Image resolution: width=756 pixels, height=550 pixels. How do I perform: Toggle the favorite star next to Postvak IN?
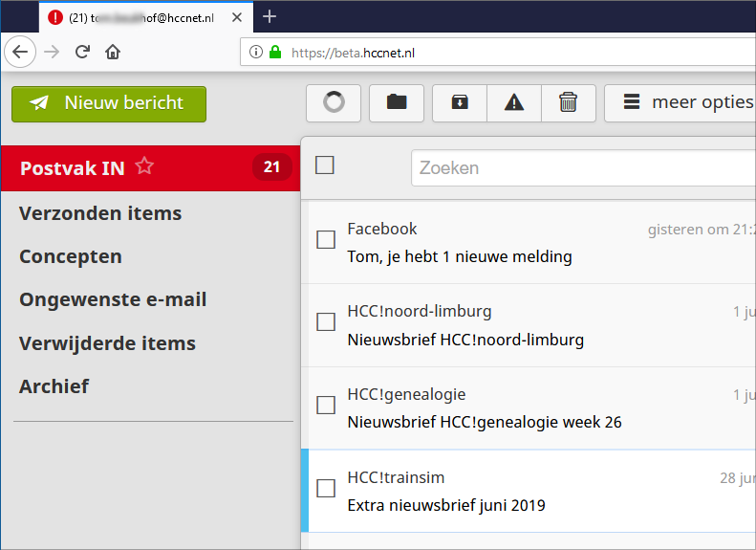coord(144,166)
